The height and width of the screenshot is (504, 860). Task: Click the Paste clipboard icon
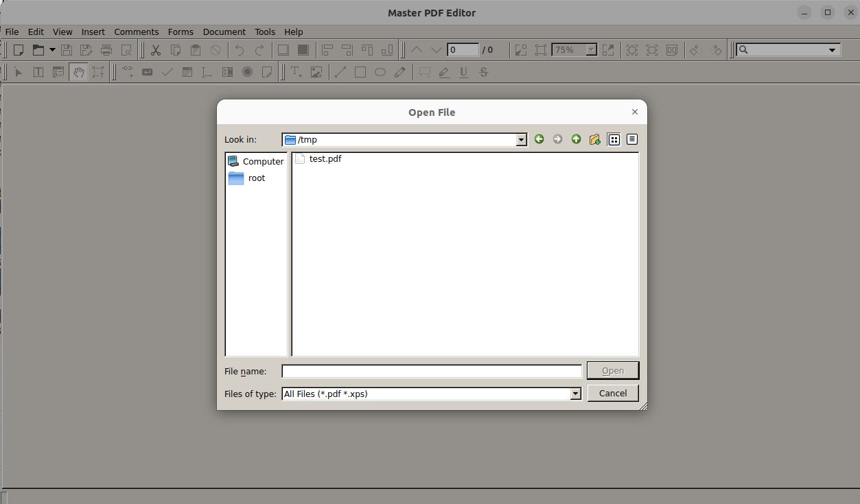coord(196,50)
